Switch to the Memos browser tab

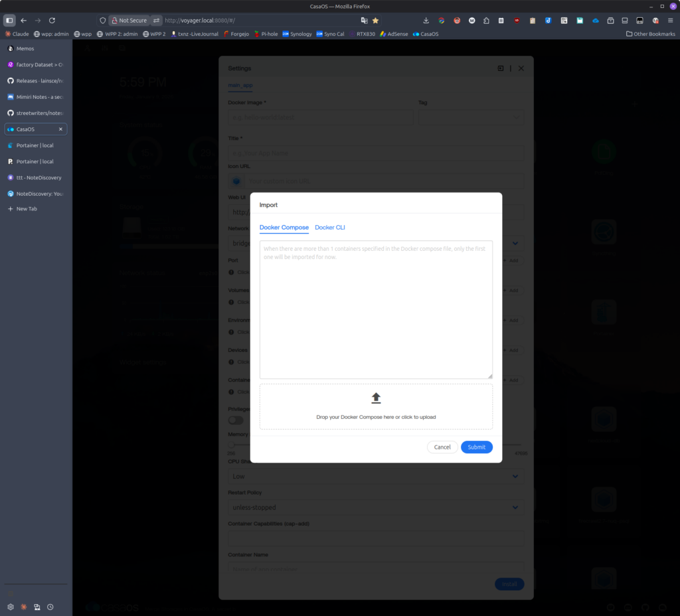(x=25, y=48)
